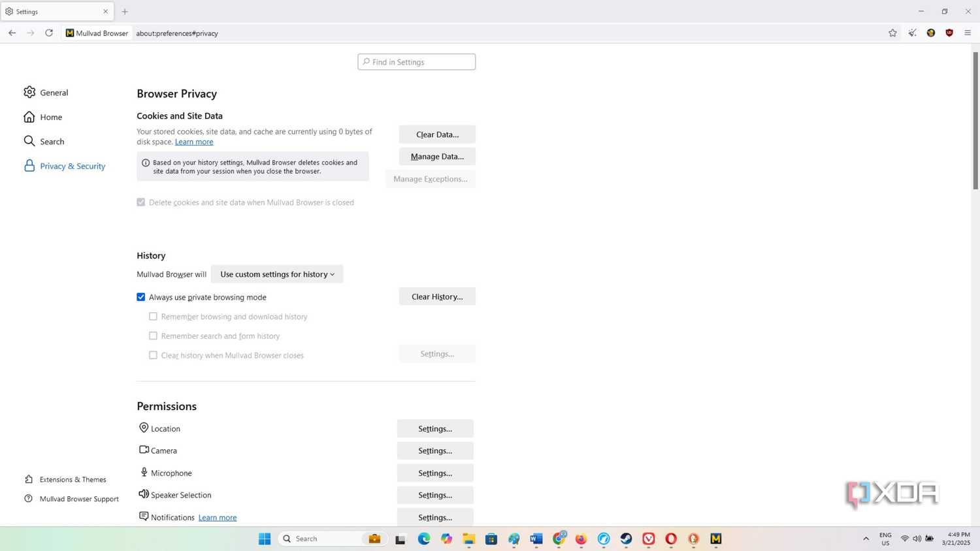Open a new tab with the plus button
Screen dimensions: 980x551
click(125, 11)
